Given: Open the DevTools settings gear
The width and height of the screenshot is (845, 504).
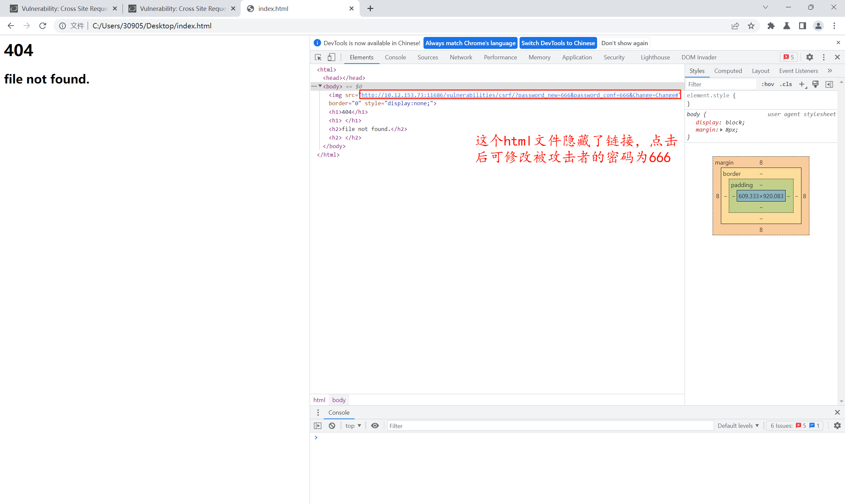Looking at the screenshot, I should point(809,57).
